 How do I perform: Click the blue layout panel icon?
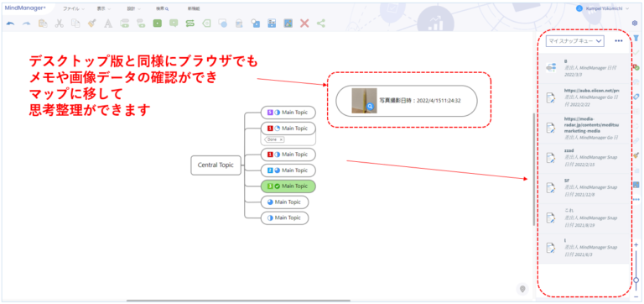[x=272, y=24]
